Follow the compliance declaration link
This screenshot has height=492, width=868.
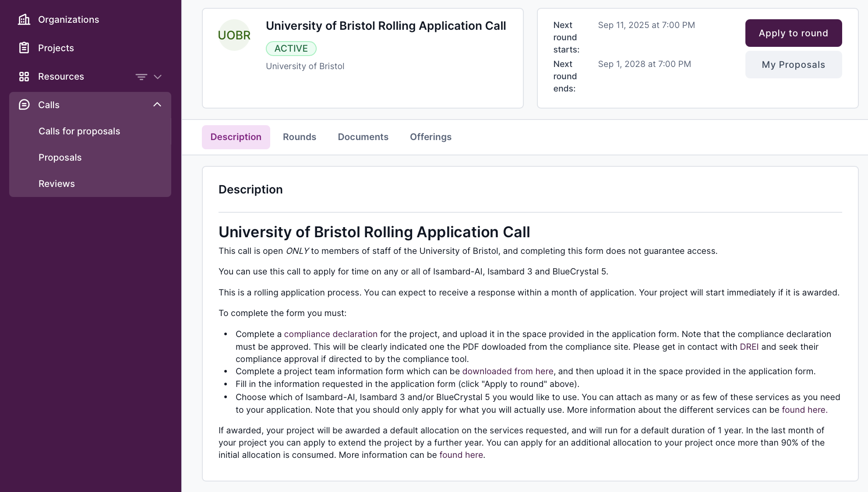[x=331, y=334]
